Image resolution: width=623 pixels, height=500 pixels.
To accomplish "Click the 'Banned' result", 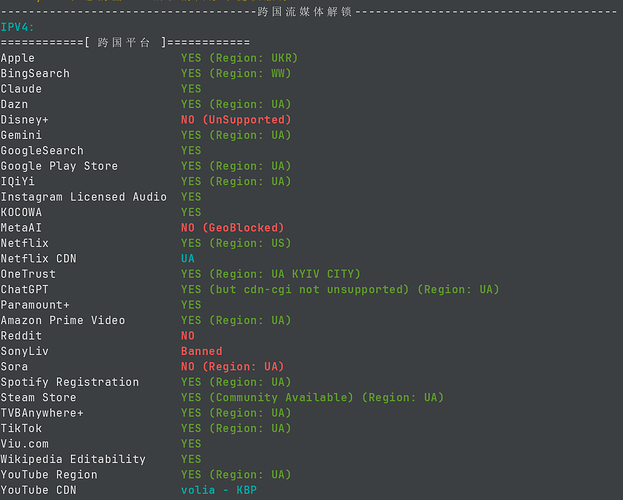I will point(201,351).
